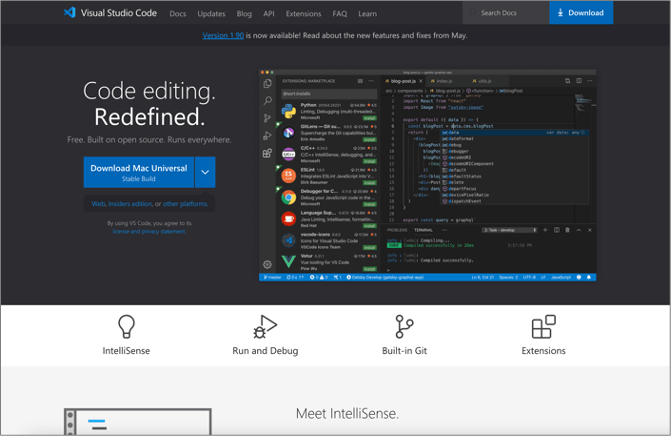This screenshot has width=671, height=436.
Task: Select API in the top navigation
Action: [269, 14]
